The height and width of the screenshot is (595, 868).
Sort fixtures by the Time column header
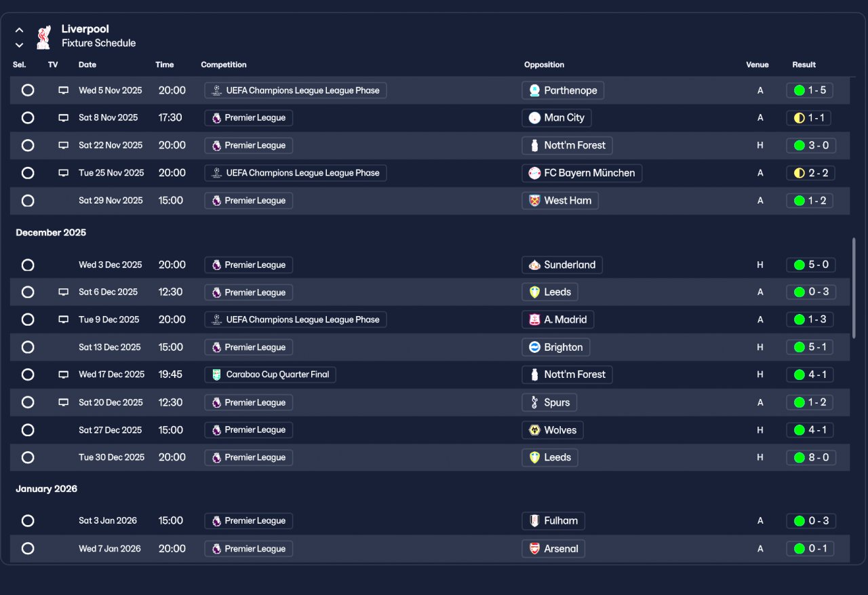click(x=165, y=65)
